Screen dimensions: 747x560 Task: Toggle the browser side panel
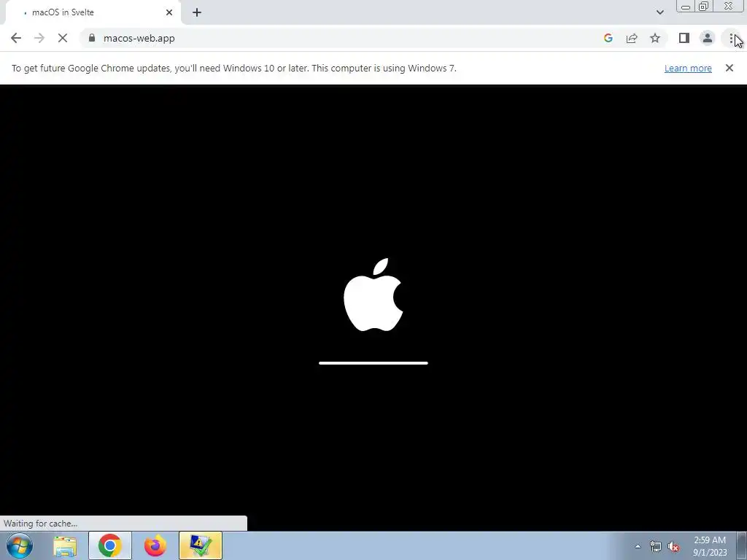[684, 38]
